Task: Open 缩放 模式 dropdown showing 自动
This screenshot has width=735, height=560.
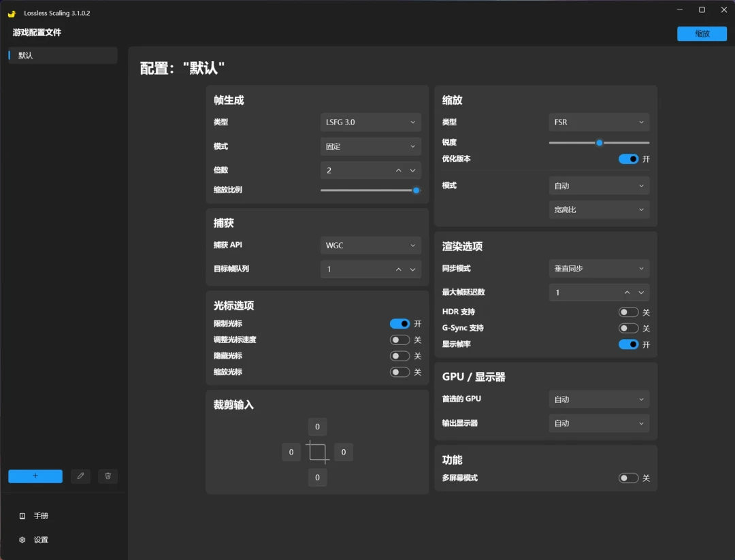Action: click(599, 186)
